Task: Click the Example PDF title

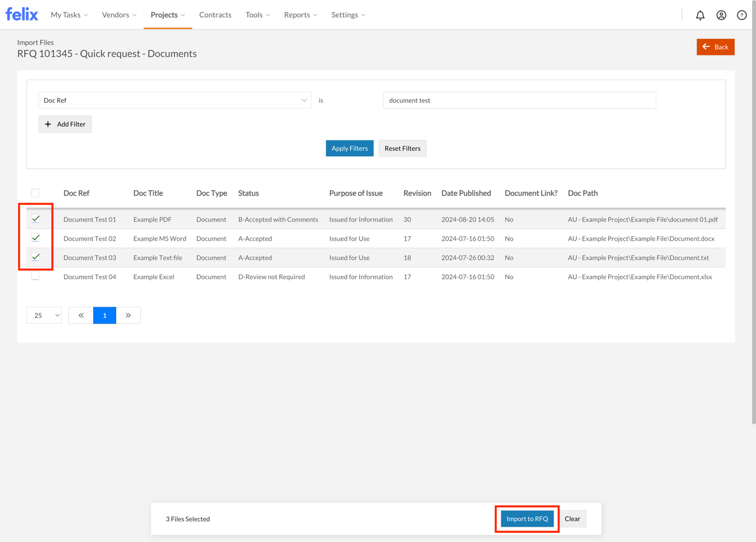Action: 152,219
